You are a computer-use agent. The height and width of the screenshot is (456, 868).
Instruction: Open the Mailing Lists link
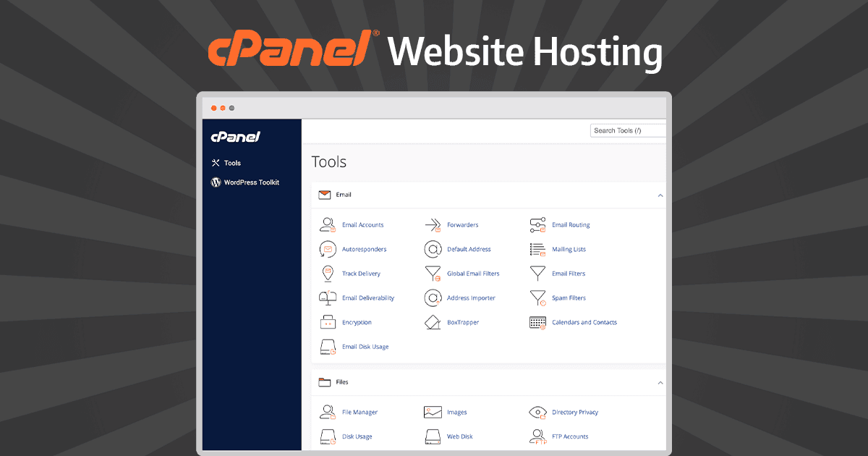(x=569, y=249)
